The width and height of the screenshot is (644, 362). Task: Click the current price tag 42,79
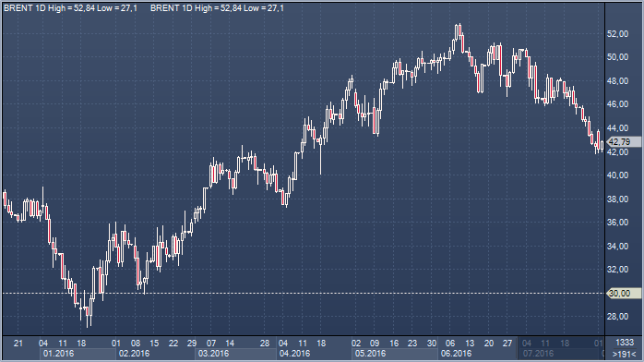[x=624, y=142]
